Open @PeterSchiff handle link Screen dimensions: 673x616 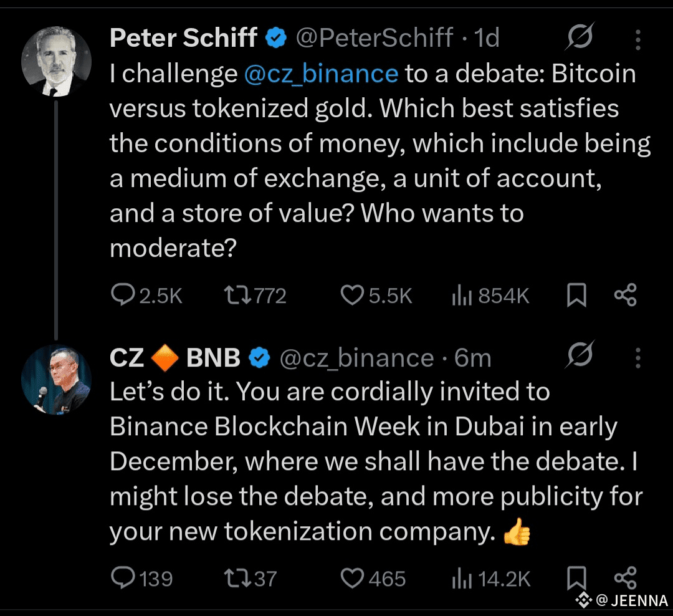373,39
